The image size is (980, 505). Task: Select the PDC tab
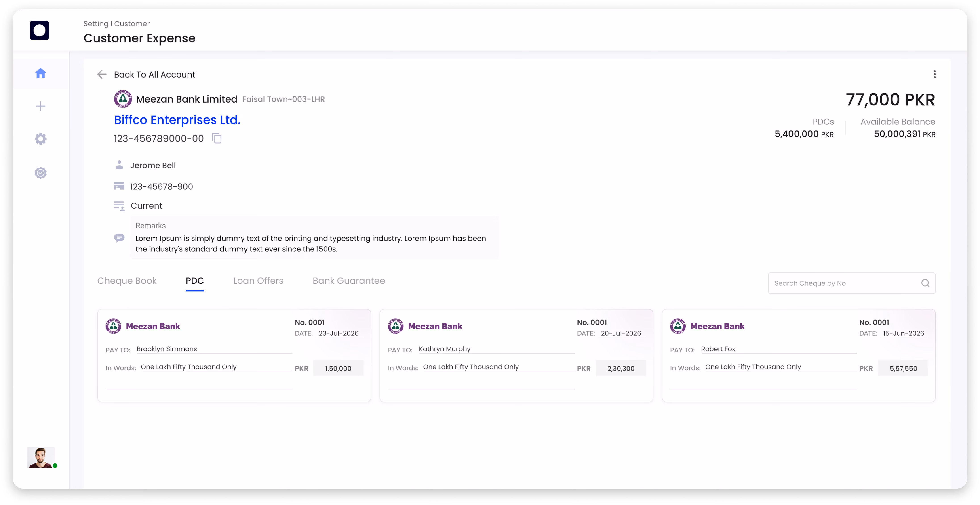[x=195, y=281]
